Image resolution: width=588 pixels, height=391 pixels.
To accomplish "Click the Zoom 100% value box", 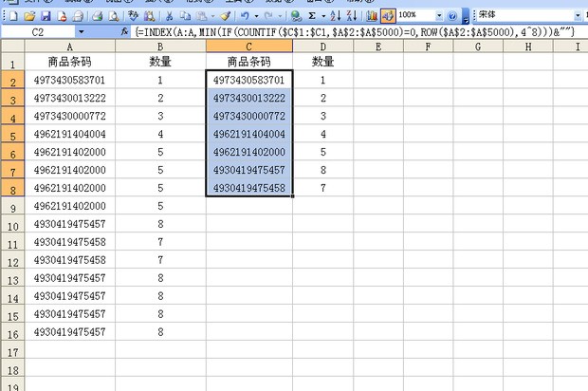I will coord(415,15).
